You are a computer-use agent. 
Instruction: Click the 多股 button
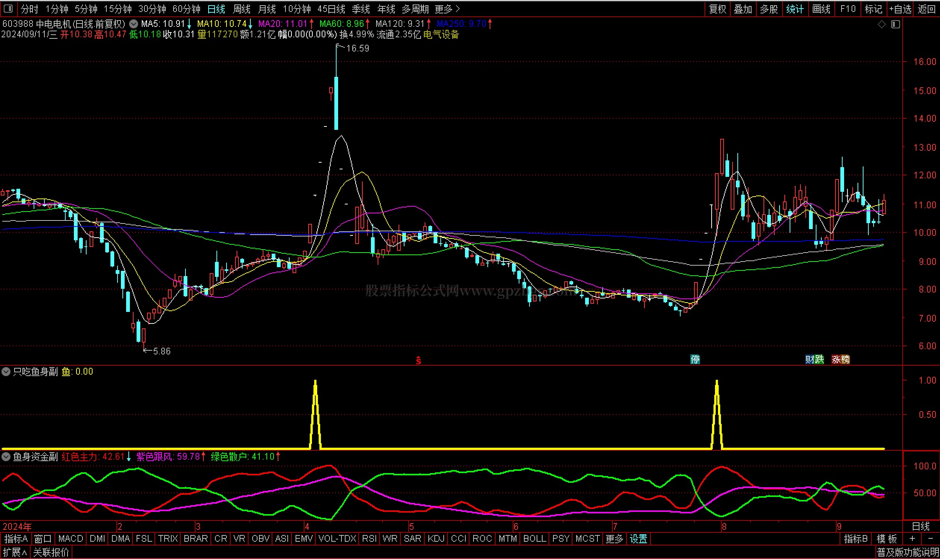pyautogui.click(x=769, y=9)
